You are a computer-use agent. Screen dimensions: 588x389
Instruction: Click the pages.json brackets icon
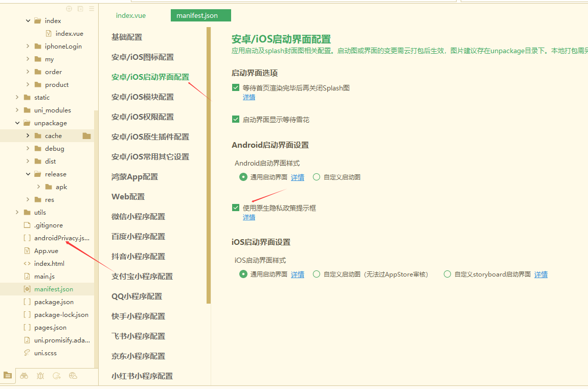coord(27,327)
